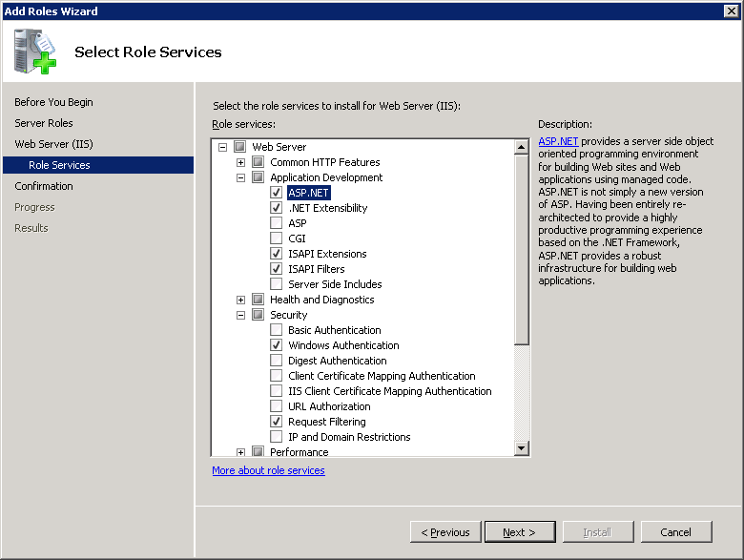
Task: Uncheck the ASP.NET checkbox
Action: 277,193
